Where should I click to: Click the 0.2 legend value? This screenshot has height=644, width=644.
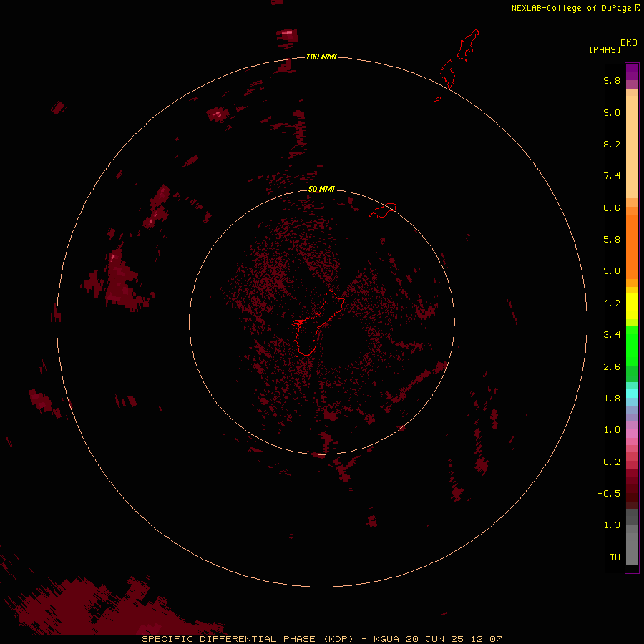612,462
